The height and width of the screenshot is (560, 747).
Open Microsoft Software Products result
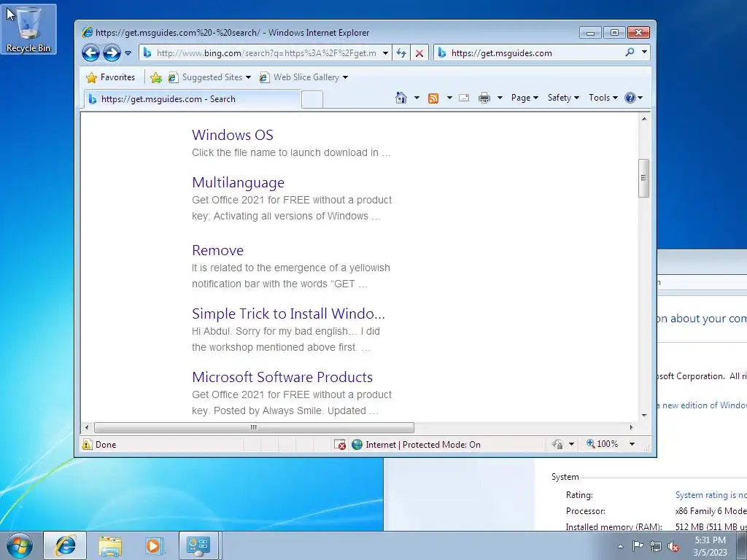[282, 377]
